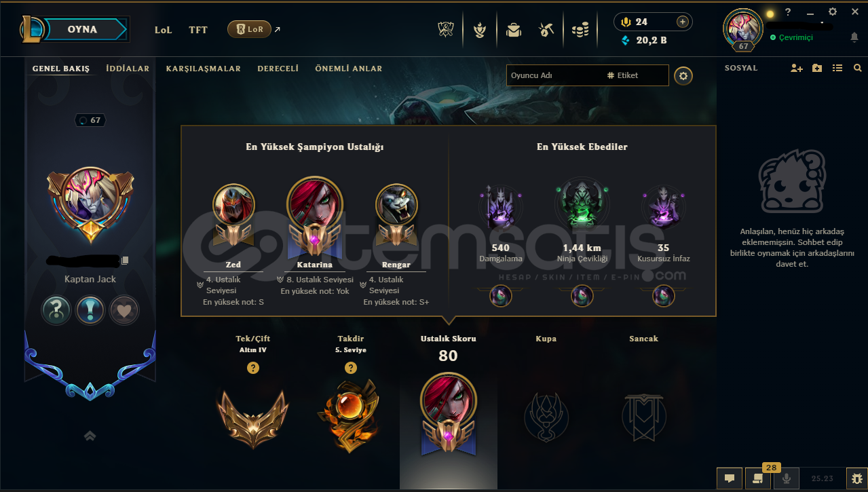
Task: Toggle the heart token slot under profile
Action: [124, 310]
